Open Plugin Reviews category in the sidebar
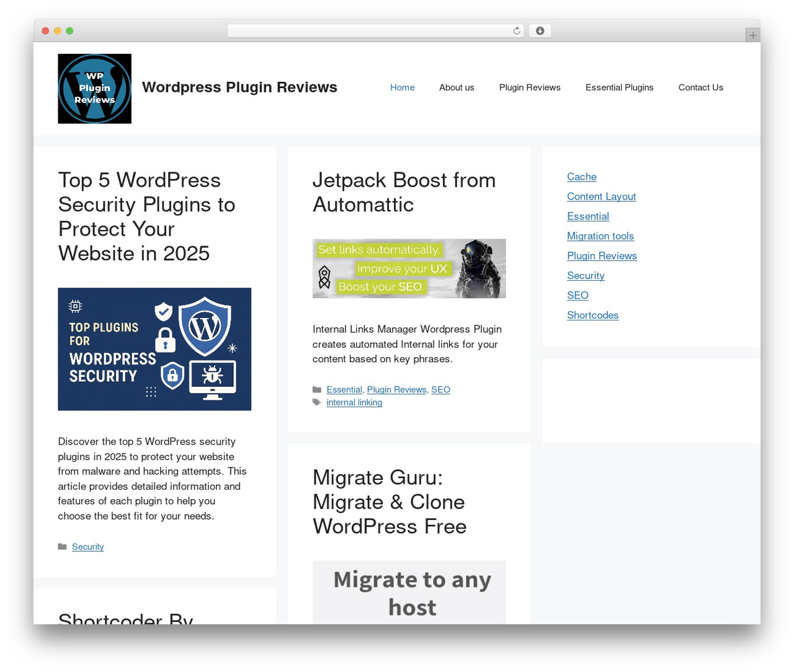Screen dimensions: 794x672 tap(602, 256)
